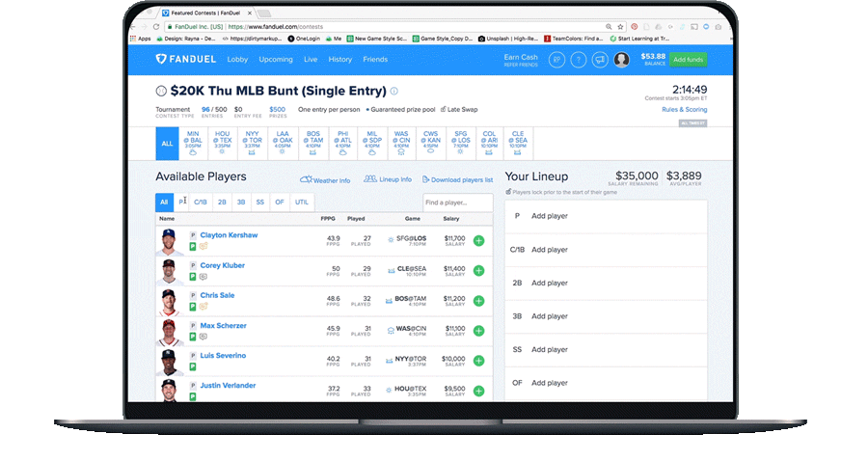868x461 pixels.
Task: Open Corey Kluber's player news icon
Action: (x=203, y=276)
